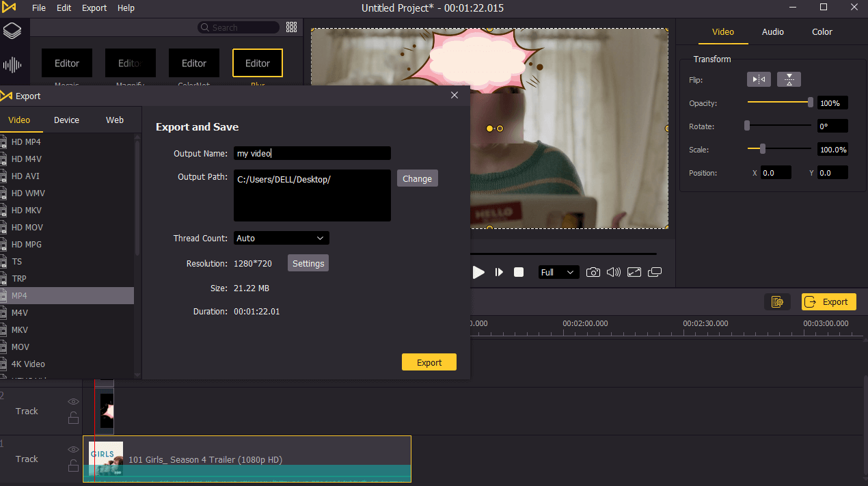This screenshot has height=486, width=868.
Task: Switch to the Device tab in the Export dialog
Action: coord(66,120)
